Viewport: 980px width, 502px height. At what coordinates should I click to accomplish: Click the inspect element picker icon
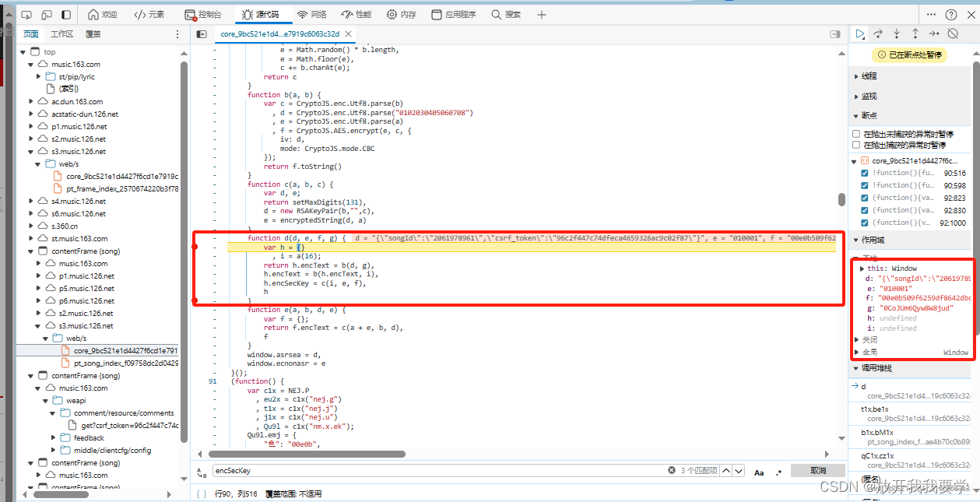(x=26, y=15)
